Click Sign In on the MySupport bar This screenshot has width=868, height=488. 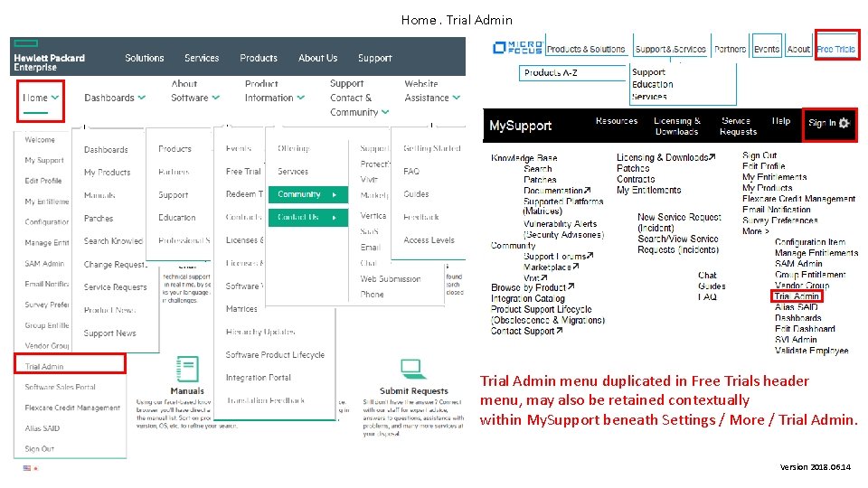tap(822, 123)
